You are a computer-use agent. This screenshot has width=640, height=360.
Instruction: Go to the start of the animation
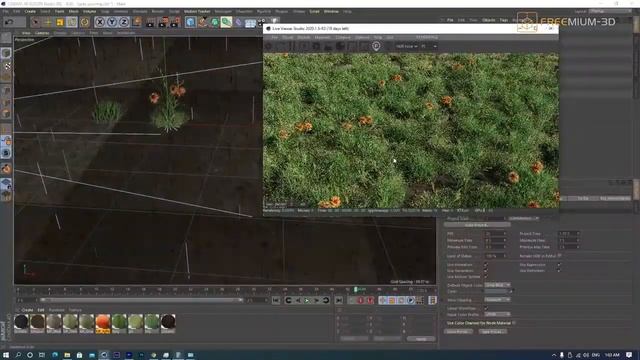pos(276,300)
